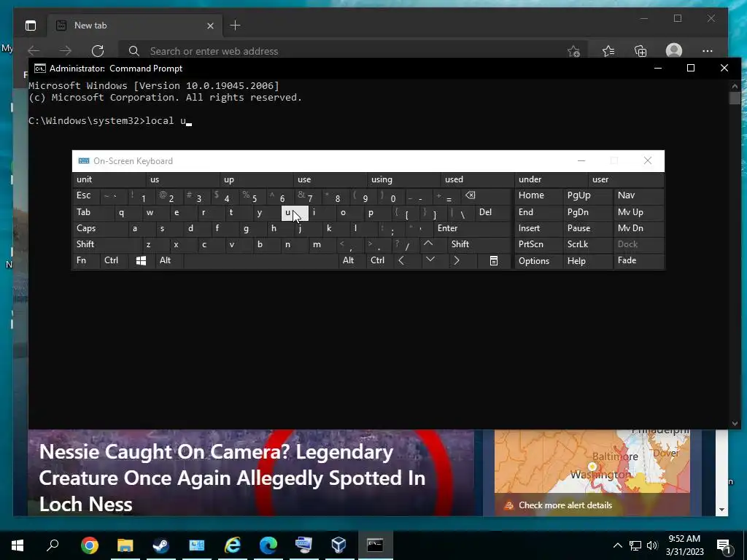Viewport: 747px width, 560px height.
Task: Toggle ScrLk key
Action: [589, 244]
